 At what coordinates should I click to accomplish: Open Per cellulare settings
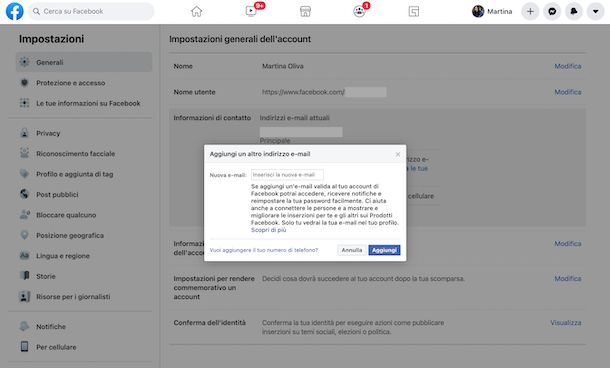coord(84,347)
